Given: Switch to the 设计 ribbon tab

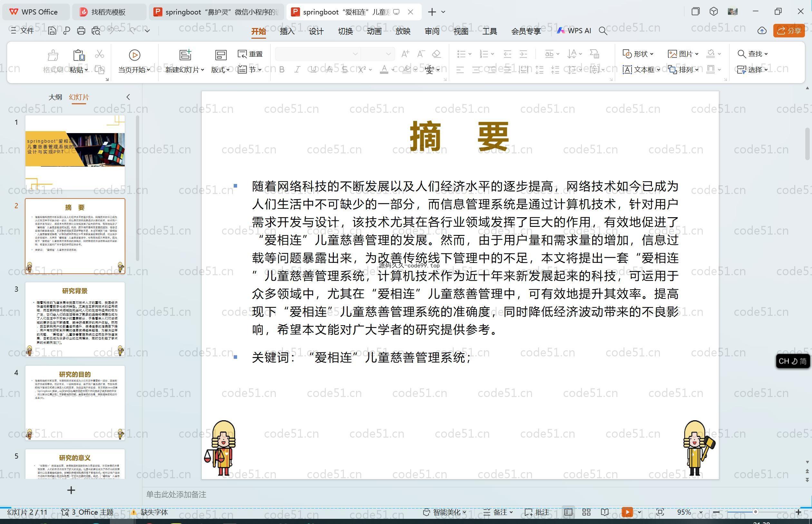Looking at the screenshot, I should pyautogui.click(x=316, y=31).
